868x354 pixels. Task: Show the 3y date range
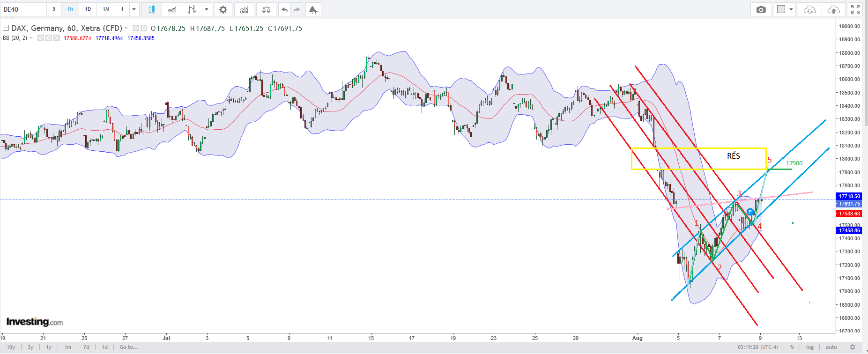pos(30,347)
